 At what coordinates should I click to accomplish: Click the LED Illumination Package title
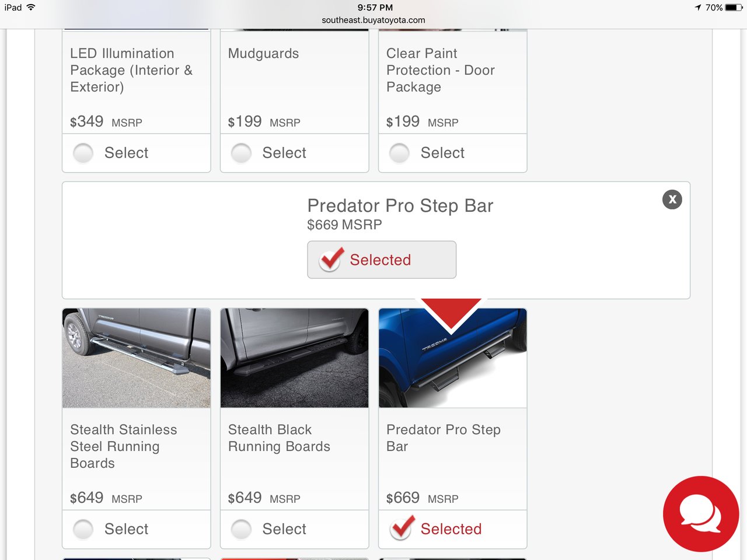coord(131,70)
